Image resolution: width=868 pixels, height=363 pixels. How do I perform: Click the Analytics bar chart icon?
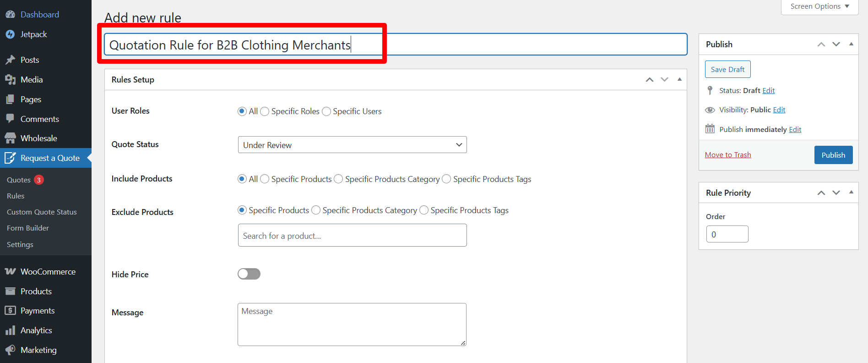click(10, 330)
